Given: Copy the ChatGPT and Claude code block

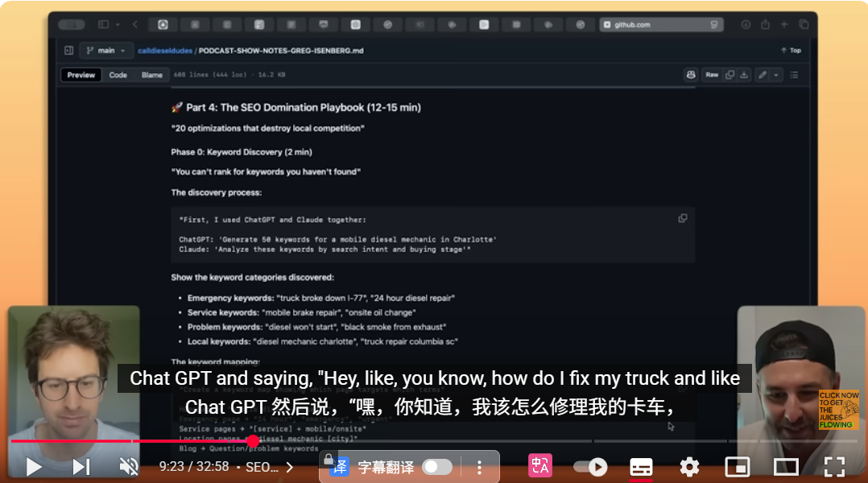Looking at the screenshot, I should click(683, 218).
